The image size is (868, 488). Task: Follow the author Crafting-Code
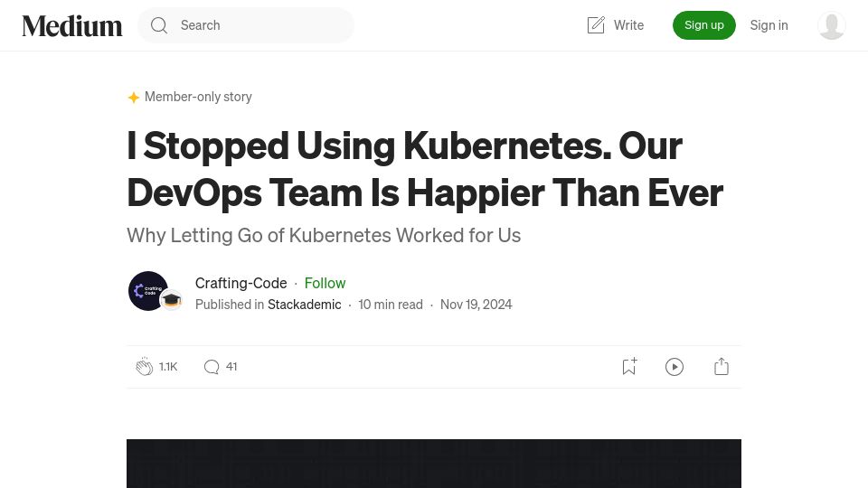pyautogui.click(x=325, y=283)
